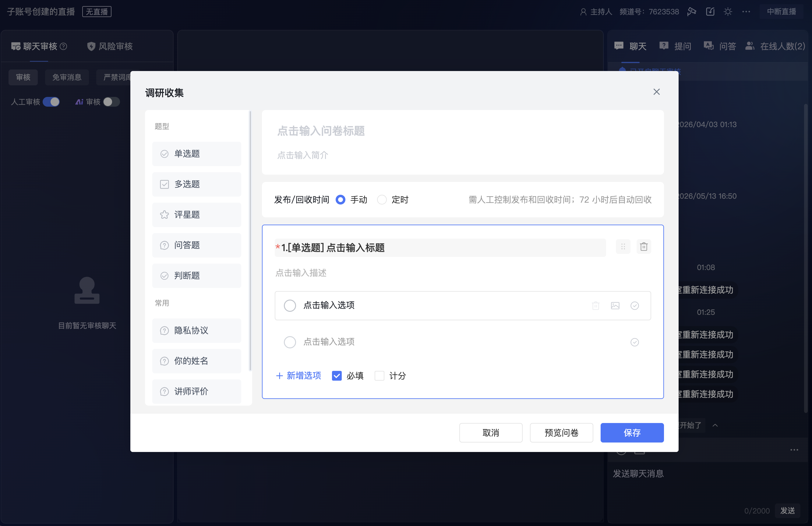Mark second option as correct answer
This screenshot has width=812, height=526.
pos(634,342)
